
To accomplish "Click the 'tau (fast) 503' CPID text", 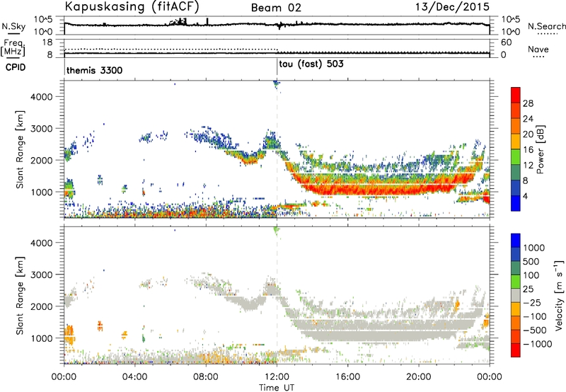I will (x=311, y=64).
